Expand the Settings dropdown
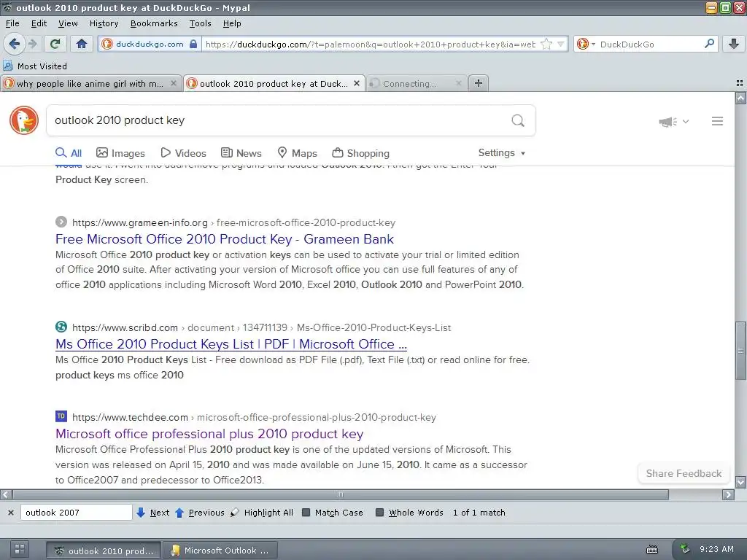This screenshot has height=560, width=747. pos(502,153)
